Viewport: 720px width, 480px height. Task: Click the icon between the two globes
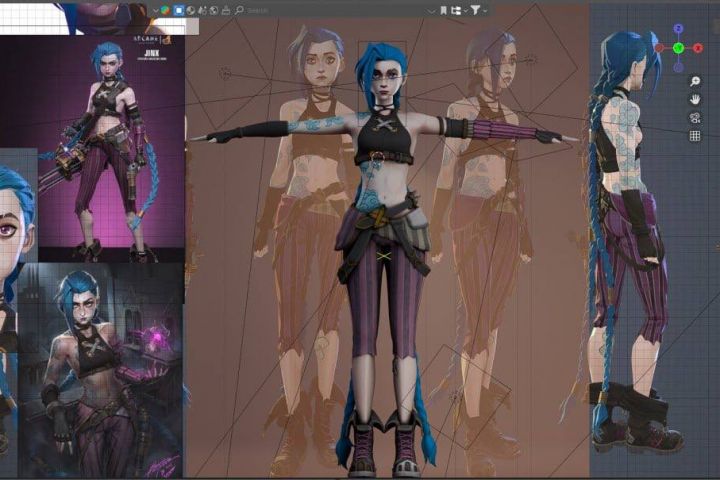[202, 10]
